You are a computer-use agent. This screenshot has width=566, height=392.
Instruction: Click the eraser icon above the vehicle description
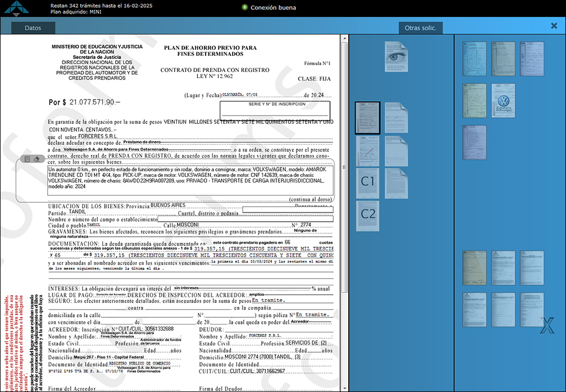pos(36,159)
